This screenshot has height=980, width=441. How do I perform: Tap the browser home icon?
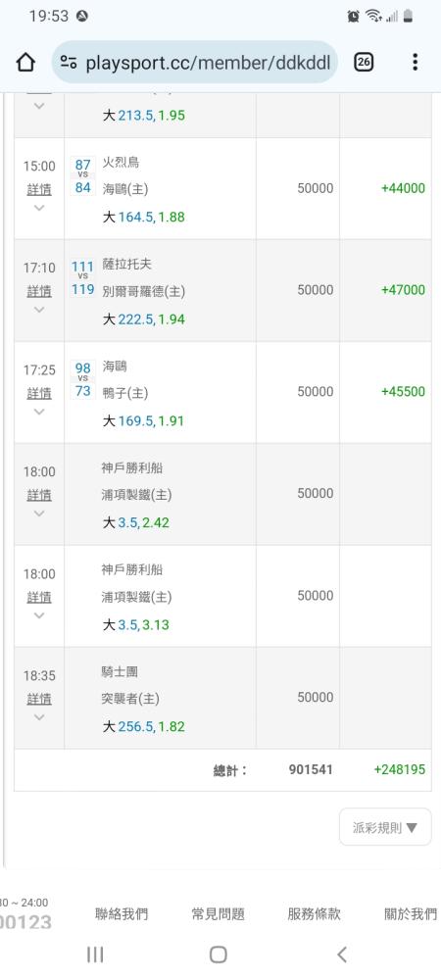pyautogui.click(x=25, y=62)
